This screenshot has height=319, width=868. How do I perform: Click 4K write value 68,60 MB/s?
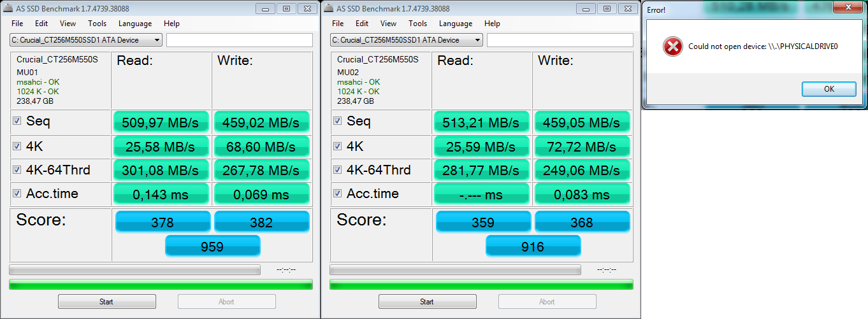pos(261,146)
